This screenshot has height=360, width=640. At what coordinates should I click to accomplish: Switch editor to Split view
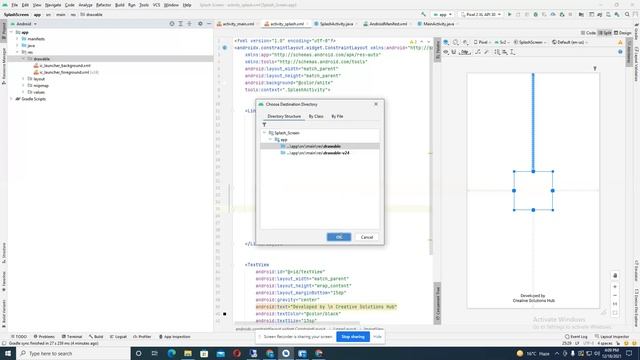pyautogui.click(x=605, y=33)
